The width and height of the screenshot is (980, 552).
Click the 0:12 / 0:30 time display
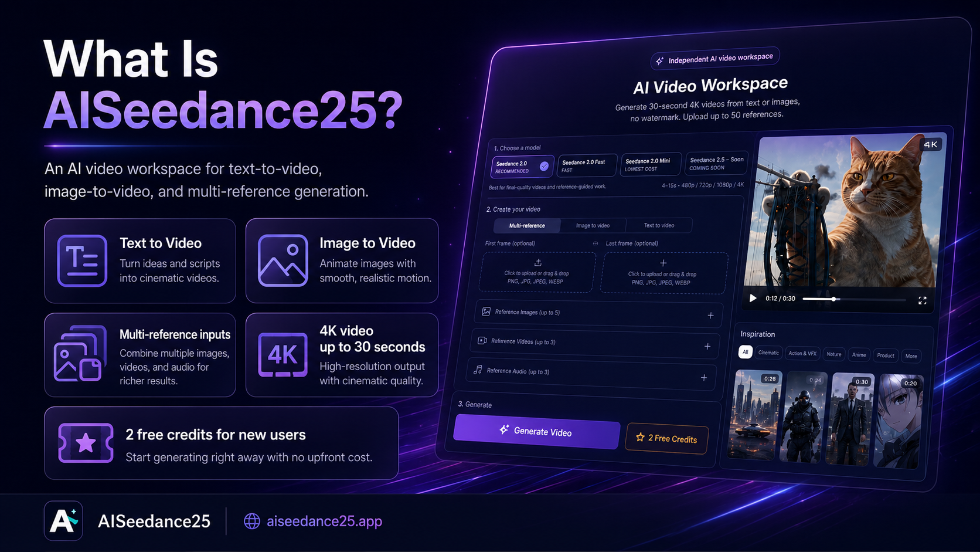780,299
